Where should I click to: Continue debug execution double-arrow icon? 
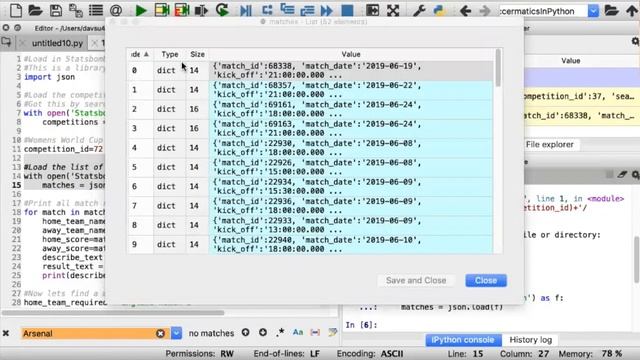[327, 10]
